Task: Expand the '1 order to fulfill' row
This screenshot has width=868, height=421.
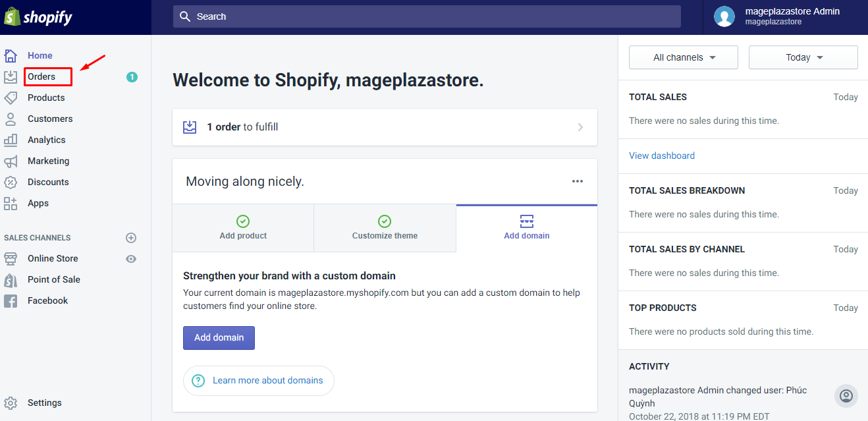Action: coord(385,126)
